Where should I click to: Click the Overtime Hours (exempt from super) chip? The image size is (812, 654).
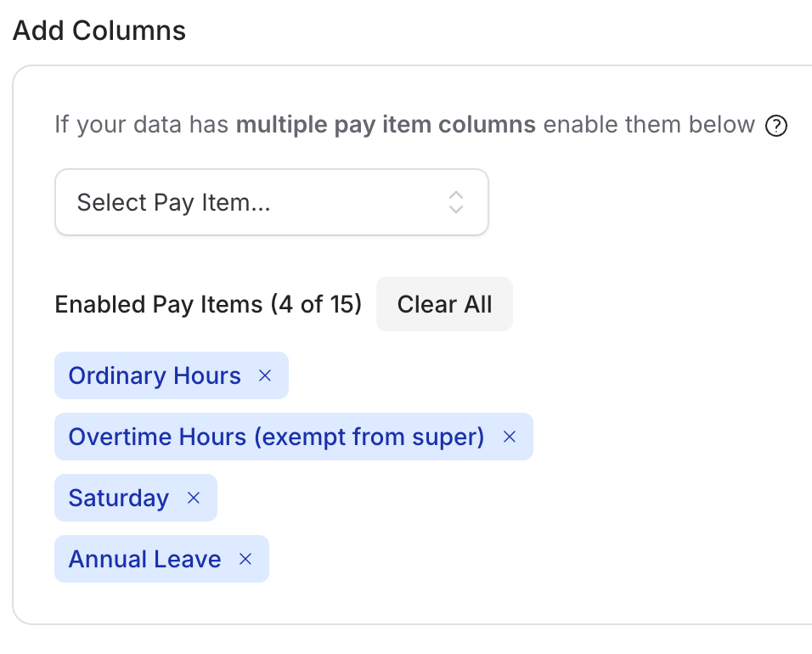(276, 437)
